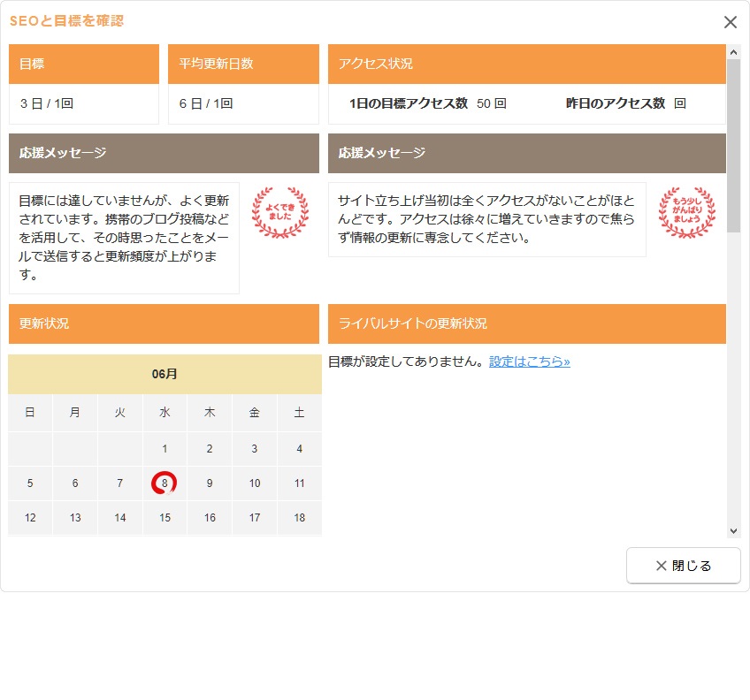Screen dimensions: 750x700
Task: Click the 閉じる button
Action: pos(683,566)
